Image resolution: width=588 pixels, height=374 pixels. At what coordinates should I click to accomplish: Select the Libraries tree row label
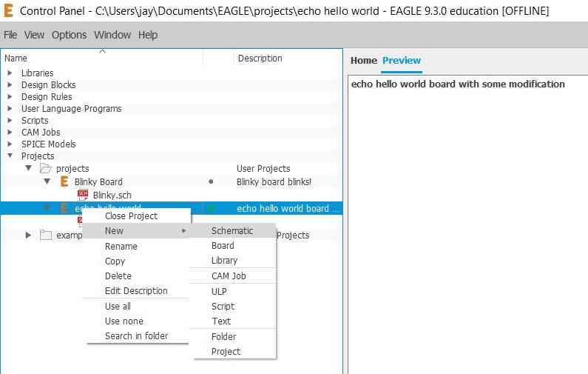tap(37, 73)
